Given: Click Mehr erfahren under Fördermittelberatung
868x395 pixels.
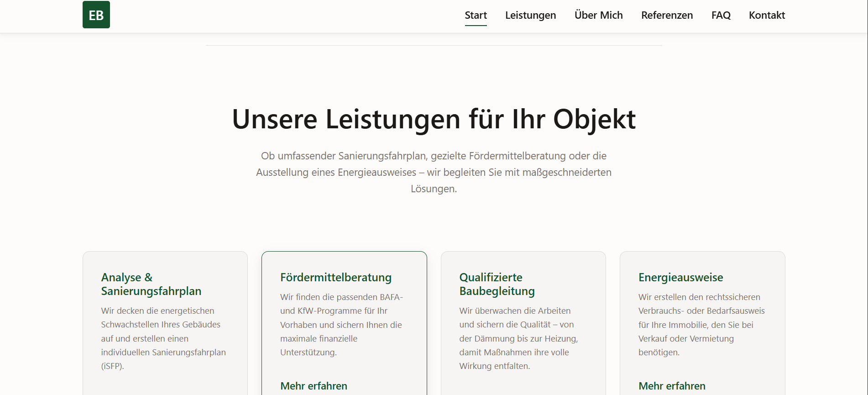Looking at the screenshot, I should 314,386.
